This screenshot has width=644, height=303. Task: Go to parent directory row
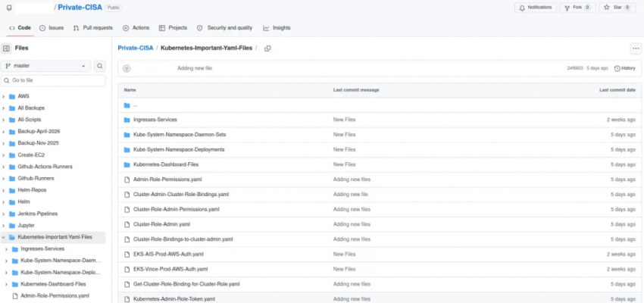tap(380, 105)
